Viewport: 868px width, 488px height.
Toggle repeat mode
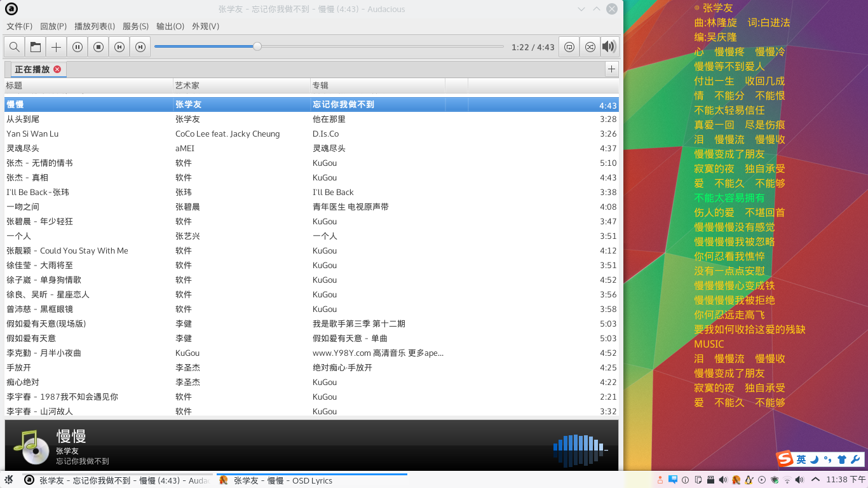click(569, 47)
